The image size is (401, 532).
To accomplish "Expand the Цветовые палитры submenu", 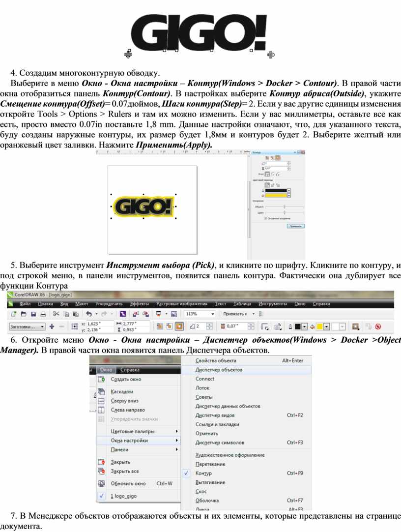I will coord(138,431).
